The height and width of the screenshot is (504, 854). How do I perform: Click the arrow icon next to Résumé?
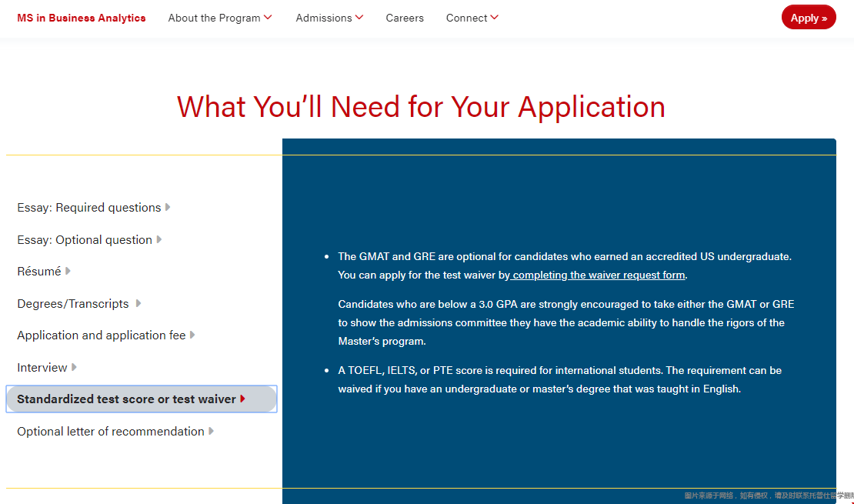coord(68,272)
